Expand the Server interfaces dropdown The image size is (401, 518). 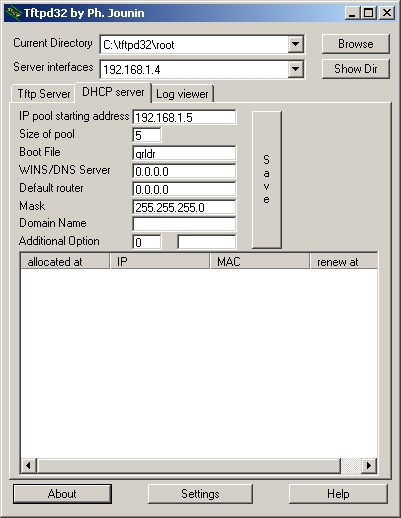pos(295,69)
